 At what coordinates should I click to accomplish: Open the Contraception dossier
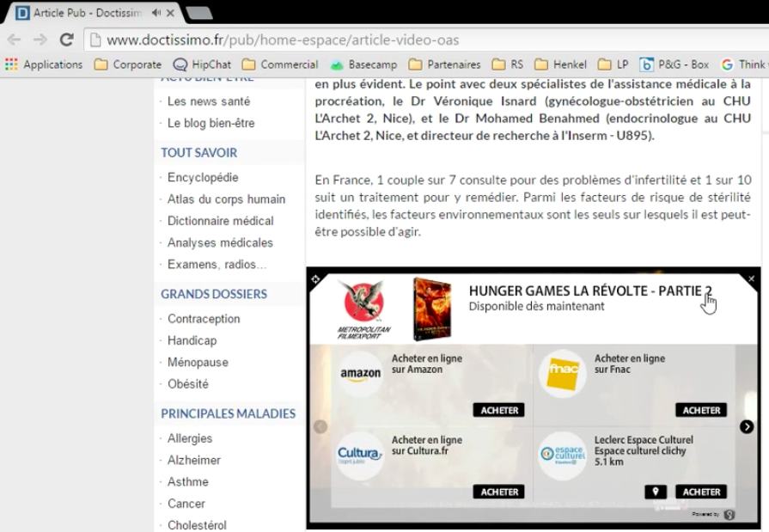[204, 319]
